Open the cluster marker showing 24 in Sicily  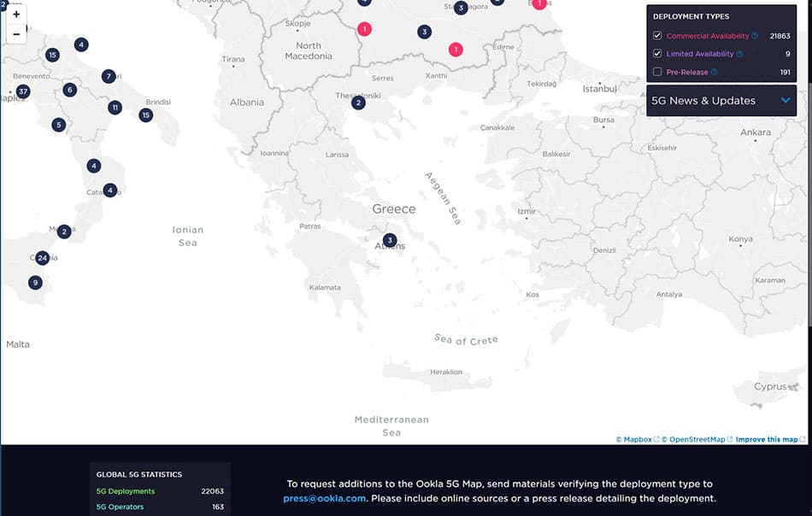tap(43, 257)
